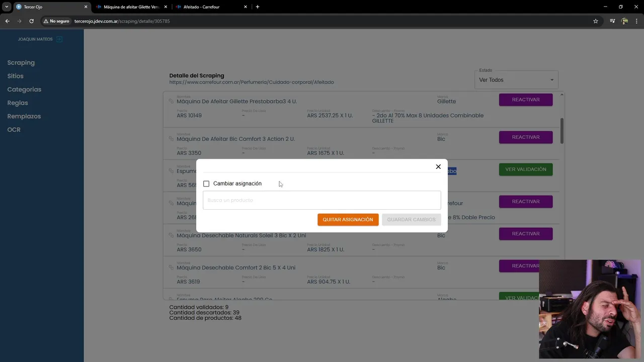
Task: Open Sitios in the sidebar
Action: (16, 76)
